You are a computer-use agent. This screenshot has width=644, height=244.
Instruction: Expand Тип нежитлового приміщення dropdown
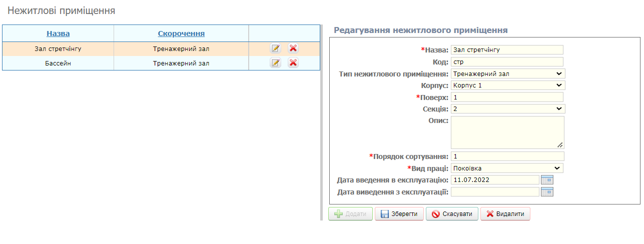[x=507, y=73]
